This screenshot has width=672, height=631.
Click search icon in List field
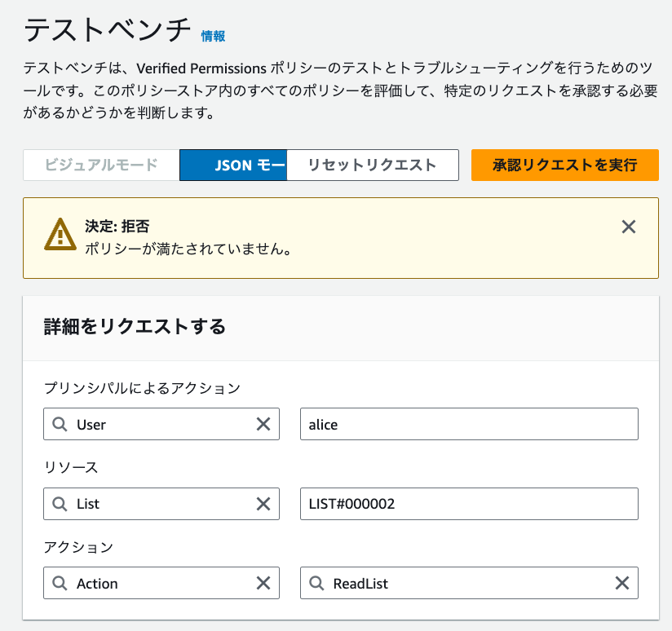coord(60,504)
